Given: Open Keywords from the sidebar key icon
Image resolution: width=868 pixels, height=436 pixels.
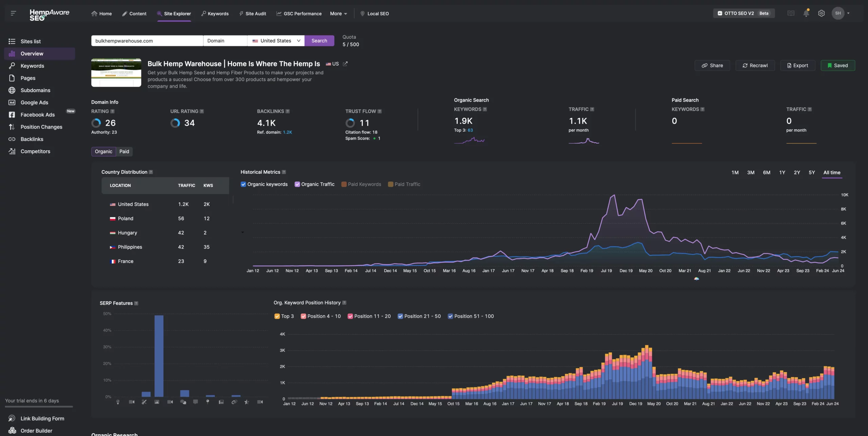Looking at the screenshot, I should (12, 66).
